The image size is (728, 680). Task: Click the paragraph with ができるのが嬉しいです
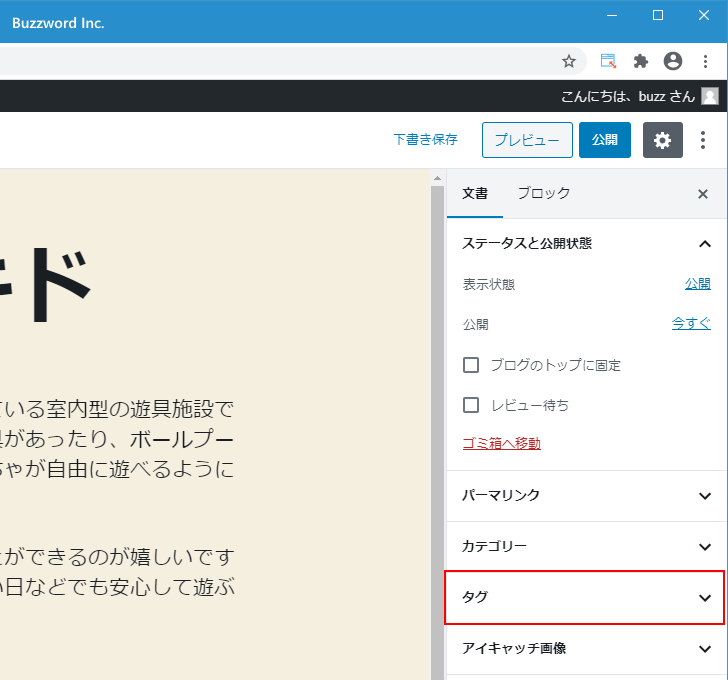point(117,572)
